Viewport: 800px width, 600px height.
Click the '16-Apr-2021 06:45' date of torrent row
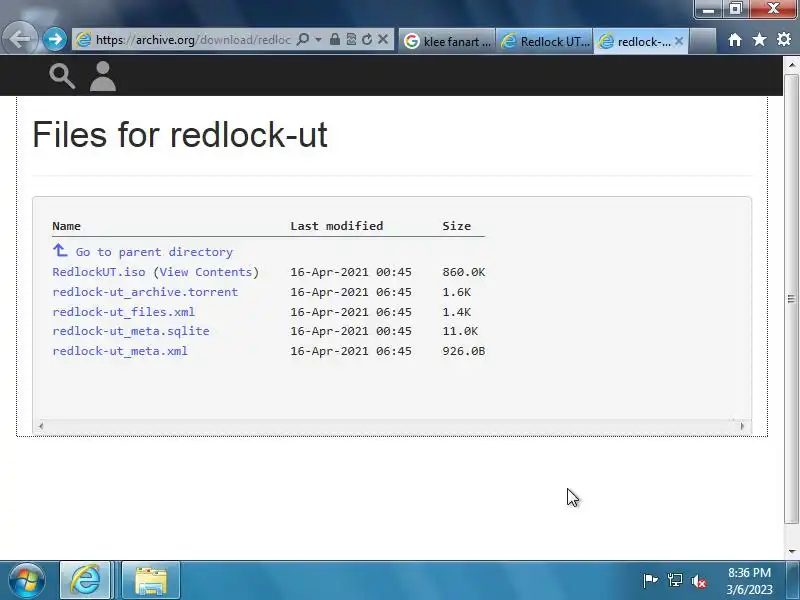coord(351,292)
